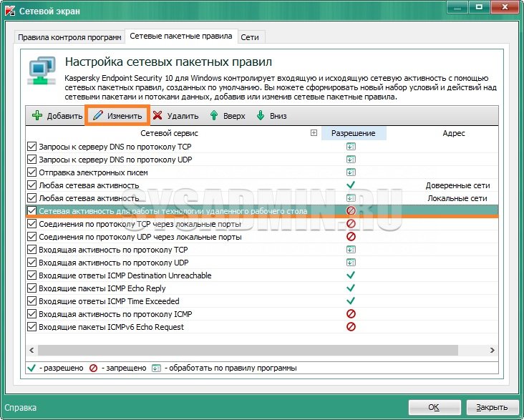The height and width of the screenshot is (420, 524).
Task: Click the green up arrow Вверх icon
Action: 214,116
